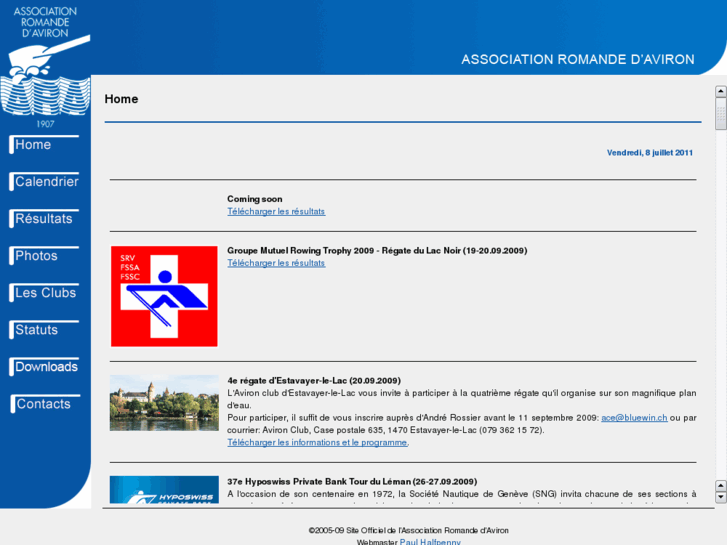Click the date Vendredi, 8 juillet 2011
The height and width of the screenshot is (545, 727).
[x=650, y=153]
